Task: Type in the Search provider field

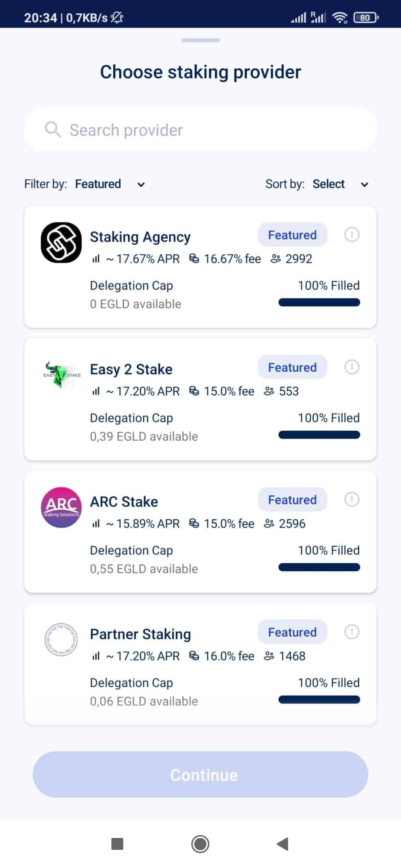Action: point(212,130)
